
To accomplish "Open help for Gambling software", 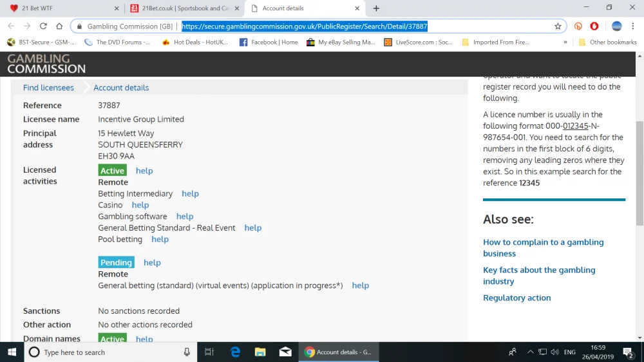I will [185, 216].
